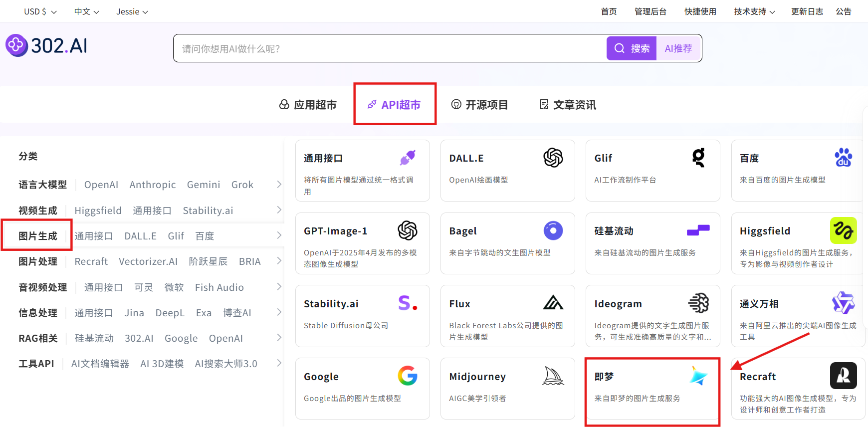Click the API超市 plug icon
Screen dimensions: 868x427
click(372, 104)
